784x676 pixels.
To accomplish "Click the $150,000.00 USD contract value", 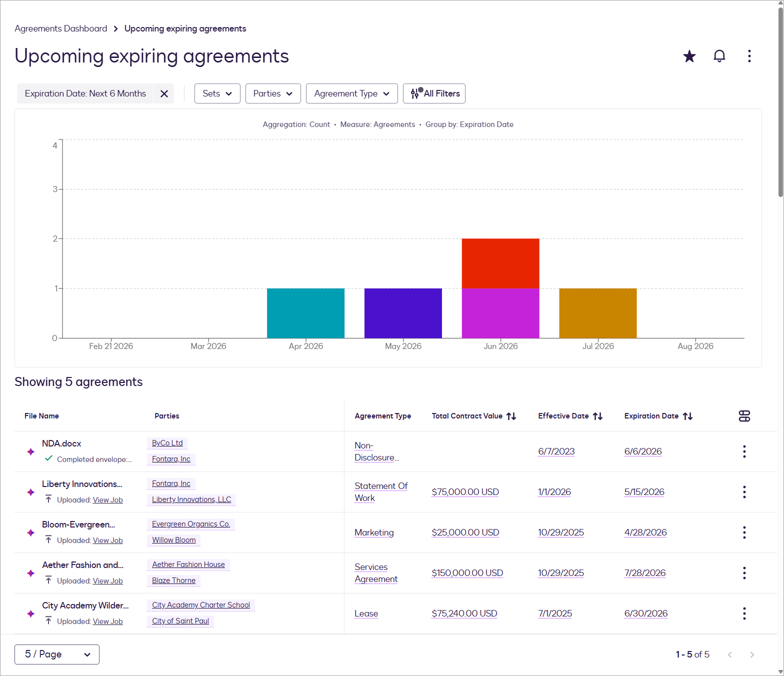I will pyautogui.click(x=467, y=573).
